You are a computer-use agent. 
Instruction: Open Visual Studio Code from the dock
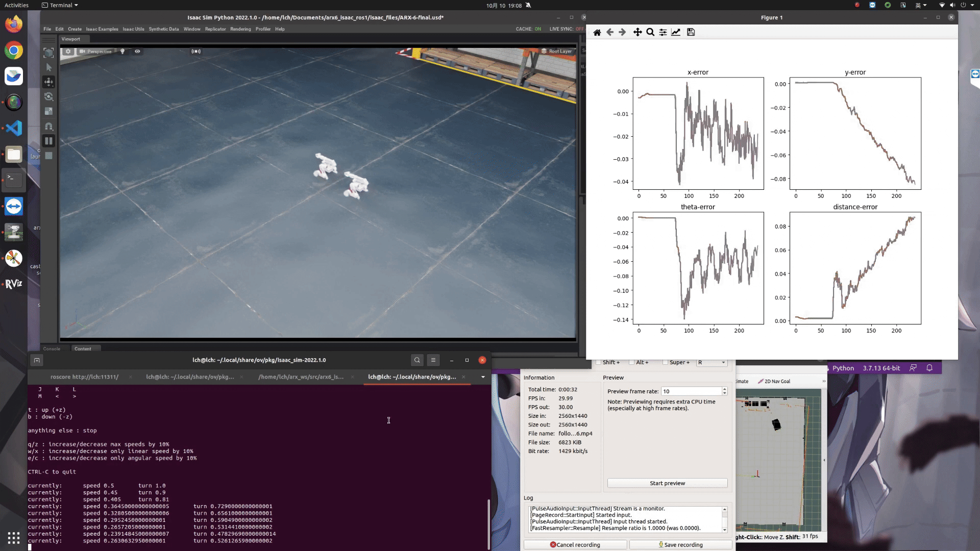point(14,128)
